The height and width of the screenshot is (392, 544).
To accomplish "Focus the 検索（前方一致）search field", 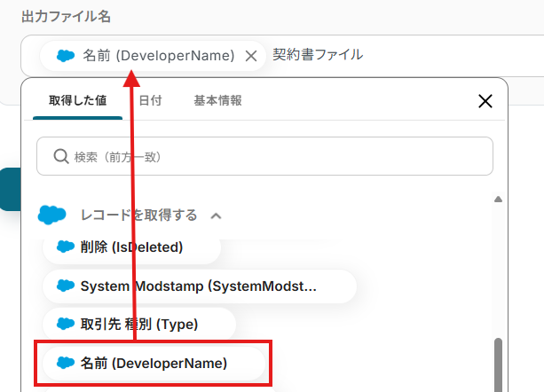I will click(x=264, y=156).
